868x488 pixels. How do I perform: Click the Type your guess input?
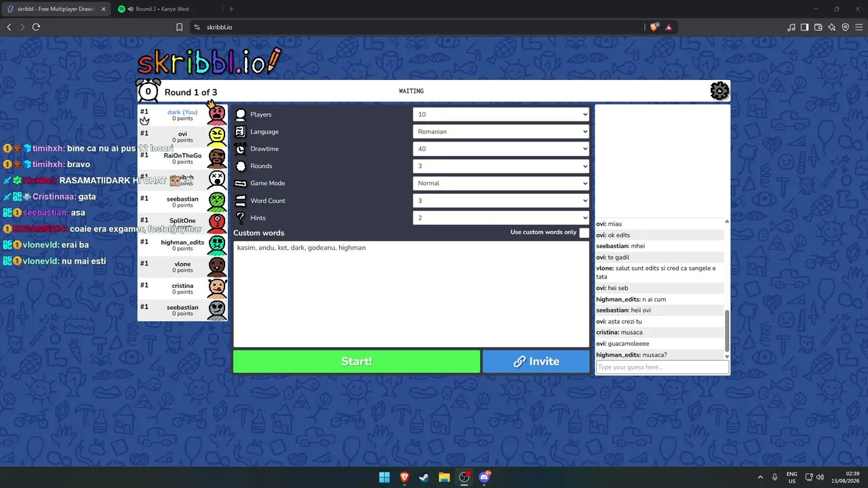[663, 367]
